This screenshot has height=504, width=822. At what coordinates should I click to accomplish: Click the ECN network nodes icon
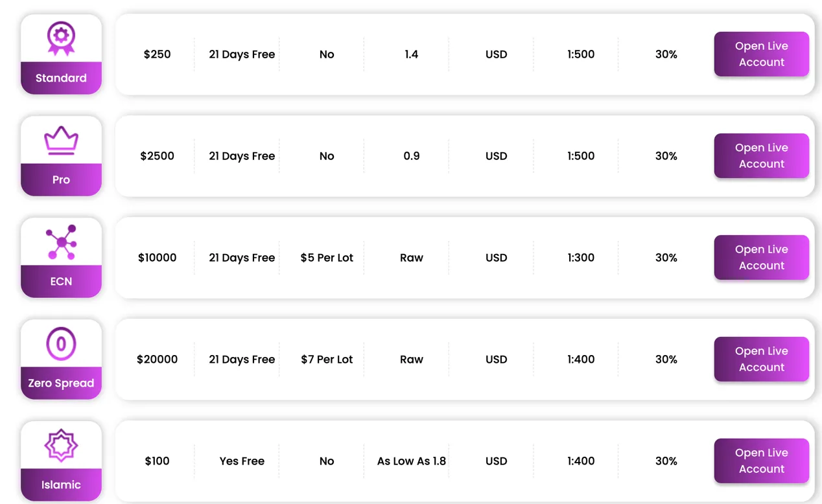(62, 242)
